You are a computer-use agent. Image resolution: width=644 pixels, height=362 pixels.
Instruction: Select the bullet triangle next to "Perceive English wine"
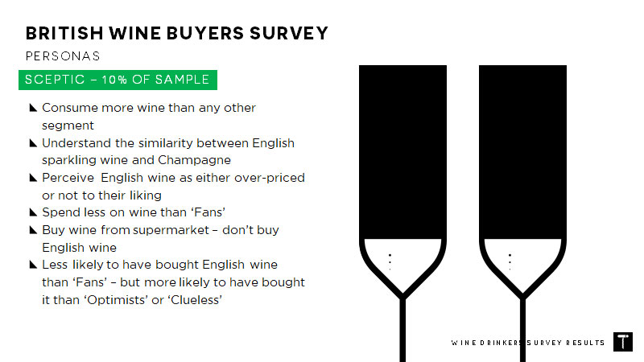click(x=33, y=178)
